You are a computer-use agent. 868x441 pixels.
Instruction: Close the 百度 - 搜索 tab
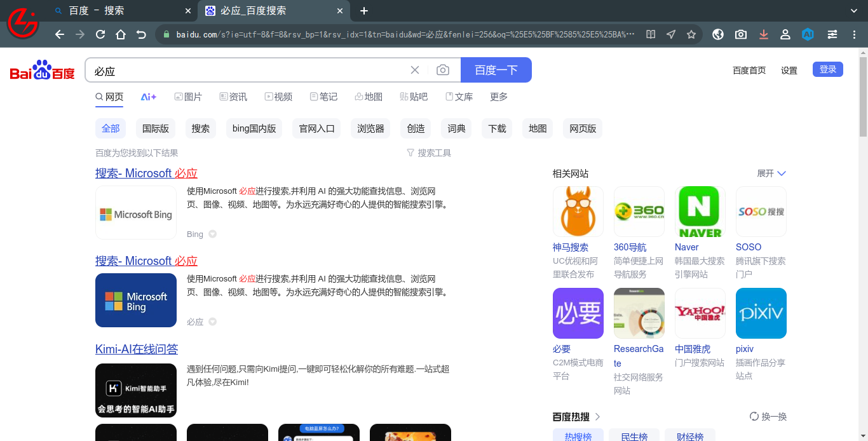pos(188,11)
